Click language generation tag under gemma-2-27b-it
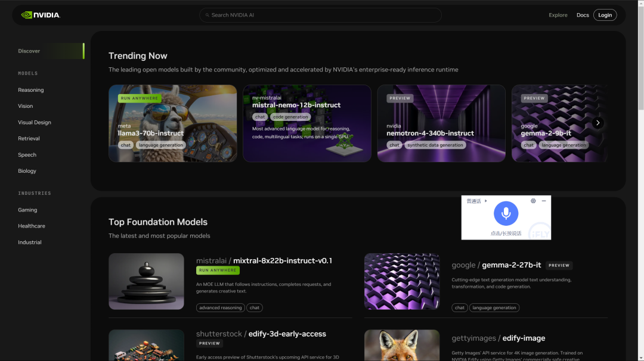Image resolution: width=644 pixels, height=361 pixels. click(x=494, y=307)
